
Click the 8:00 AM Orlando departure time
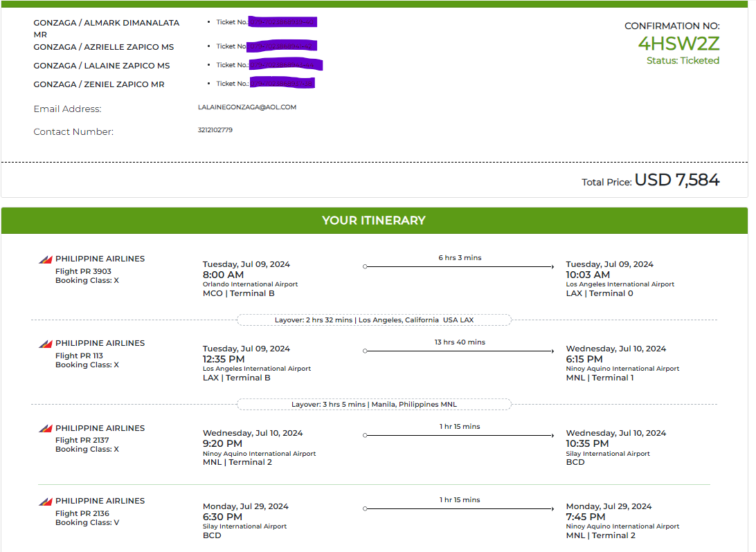click(x=223, y=275)
